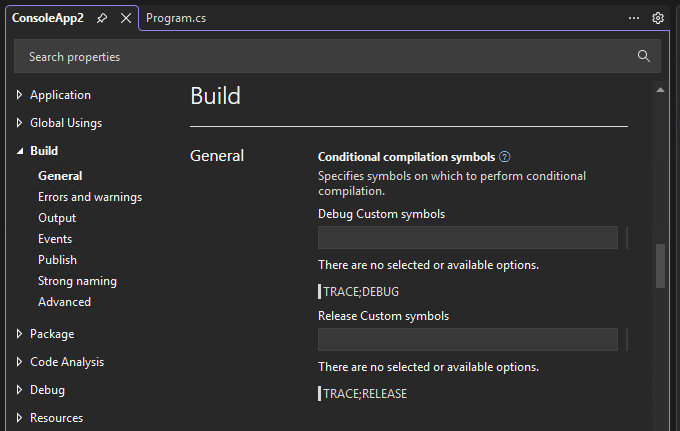Viewport: 680px width, 431px height.
Task: Focus the Debug Custom symbols text box
Action: [467, 237]
